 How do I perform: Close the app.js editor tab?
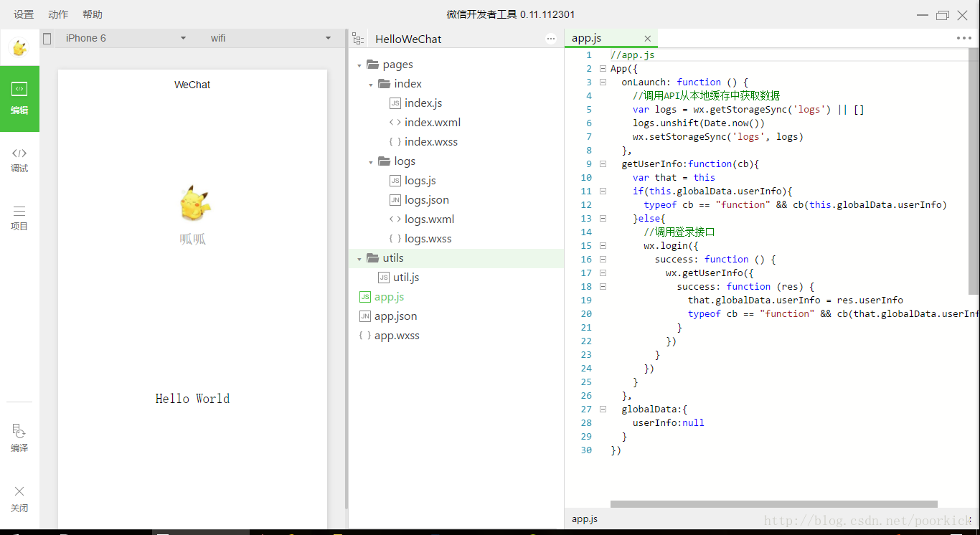click(x=648, y=39)
